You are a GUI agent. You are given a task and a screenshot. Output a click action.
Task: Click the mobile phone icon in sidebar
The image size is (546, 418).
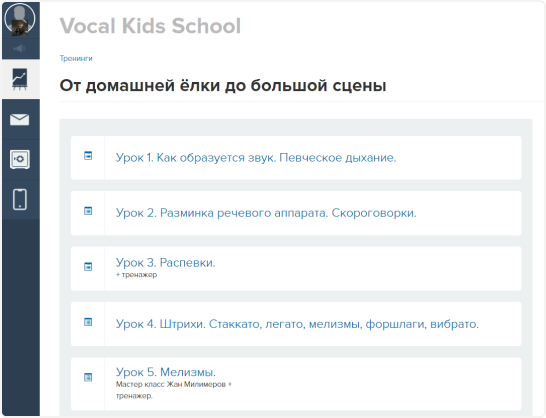pyautogui.click(x=20, y=199)
